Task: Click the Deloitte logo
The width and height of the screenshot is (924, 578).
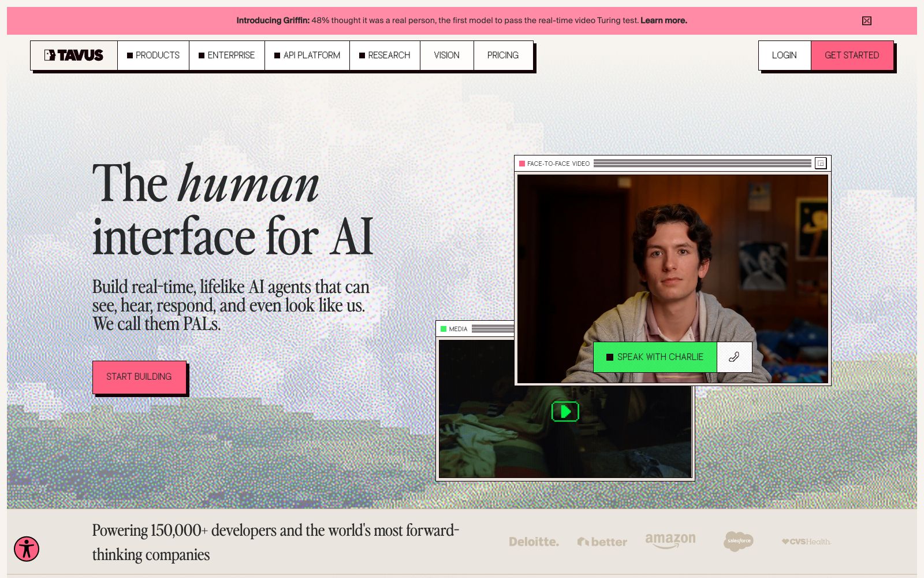Action: coord(534,542)
